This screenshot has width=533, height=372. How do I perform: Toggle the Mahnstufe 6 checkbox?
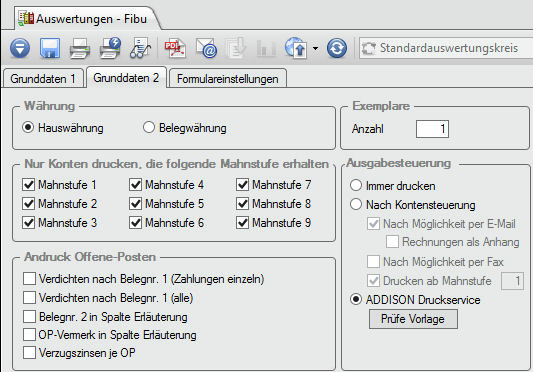[x=135, y=223]
